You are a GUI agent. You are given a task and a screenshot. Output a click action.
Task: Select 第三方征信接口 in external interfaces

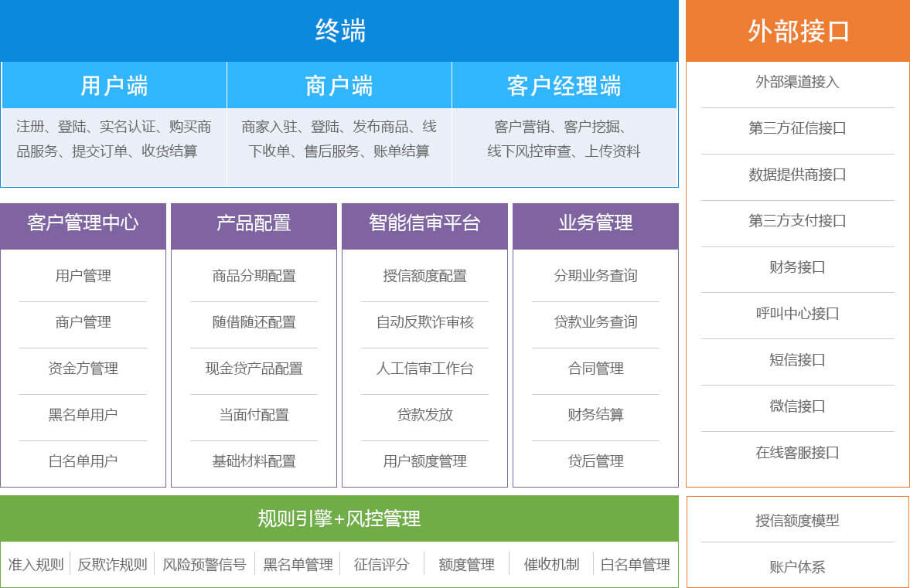(x=797, y=128)
